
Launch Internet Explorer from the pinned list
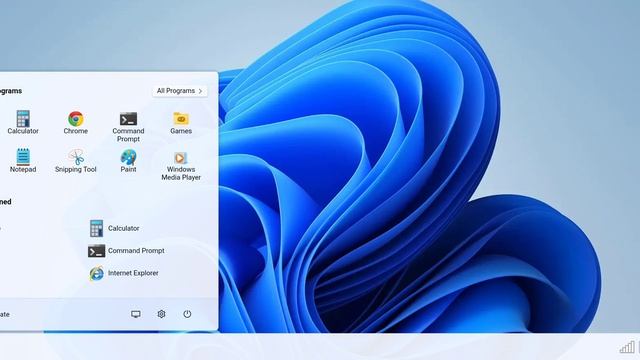click(124, 273)
